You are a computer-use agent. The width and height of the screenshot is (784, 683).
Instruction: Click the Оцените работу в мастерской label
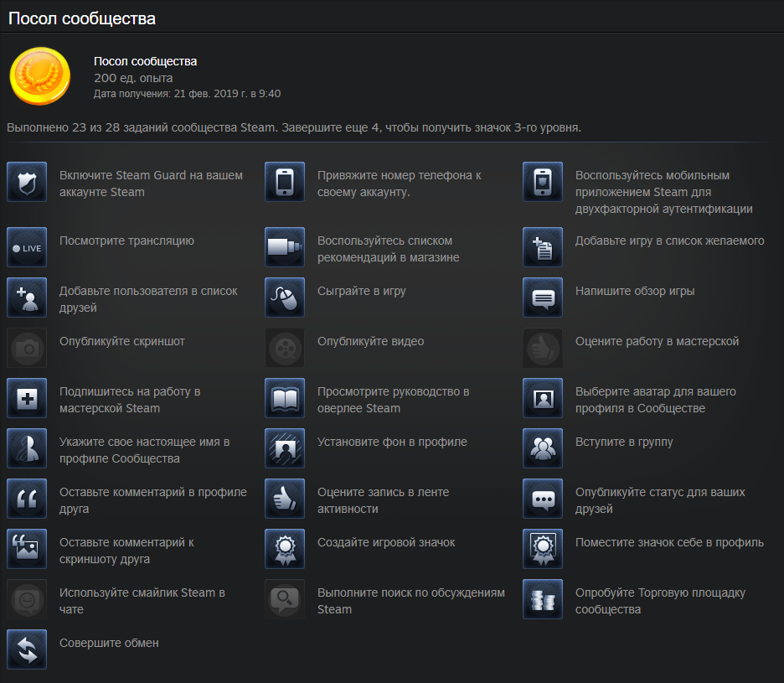[x=657, y=341]
